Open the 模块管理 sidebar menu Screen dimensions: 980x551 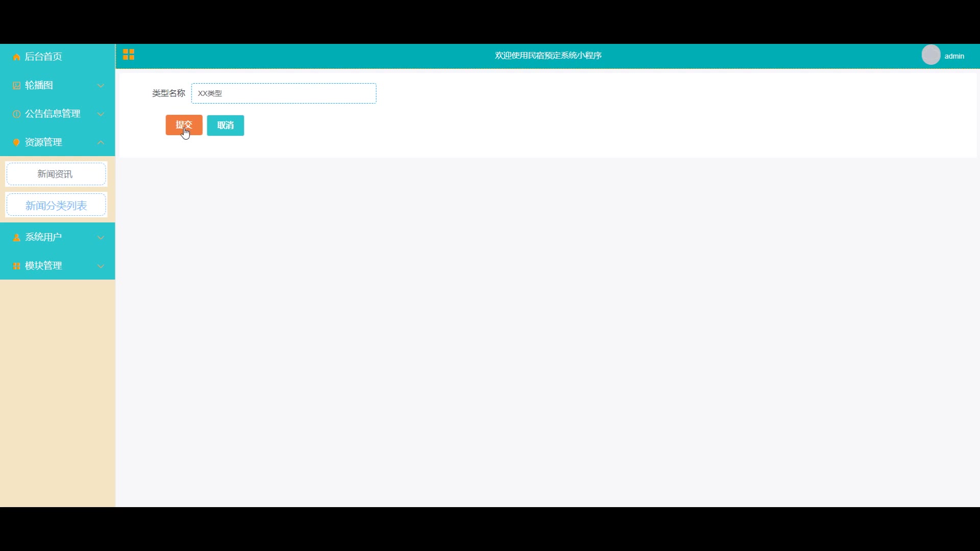57,266
